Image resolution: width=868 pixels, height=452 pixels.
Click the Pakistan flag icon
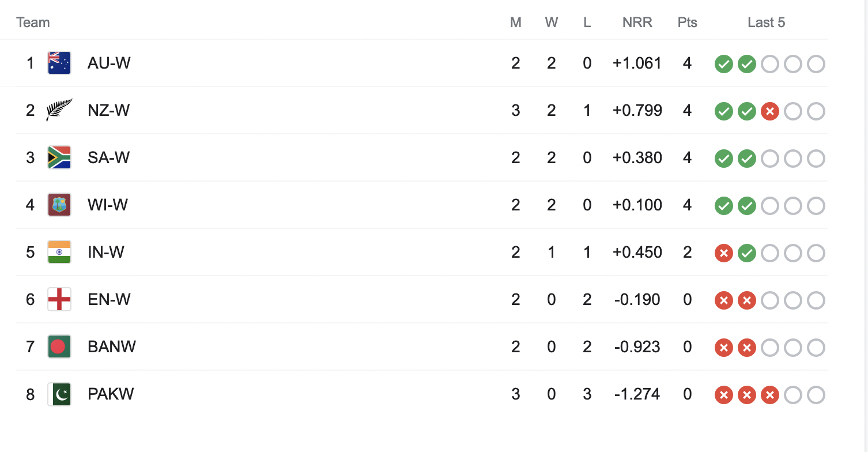pyautogui.click(x=59, y=394)
